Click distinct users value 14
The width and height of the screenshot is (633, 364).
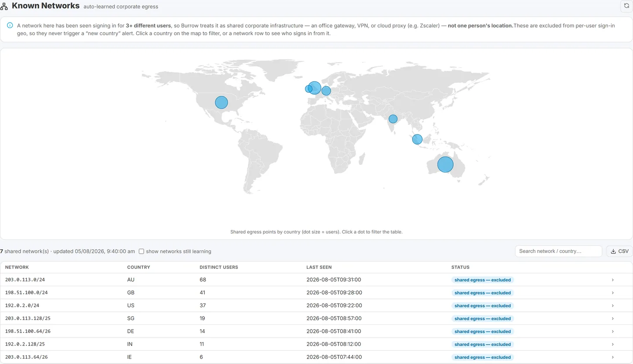pyautogui.click(x=203, y=331)
